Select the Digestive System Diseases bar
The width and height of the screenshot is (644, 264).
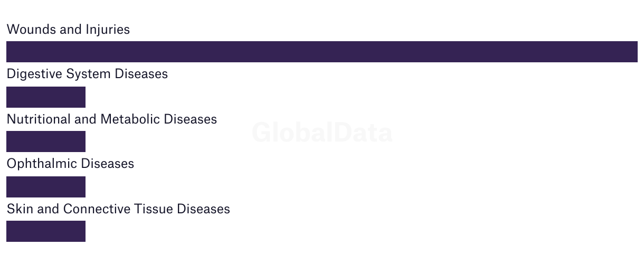[46, 97]
